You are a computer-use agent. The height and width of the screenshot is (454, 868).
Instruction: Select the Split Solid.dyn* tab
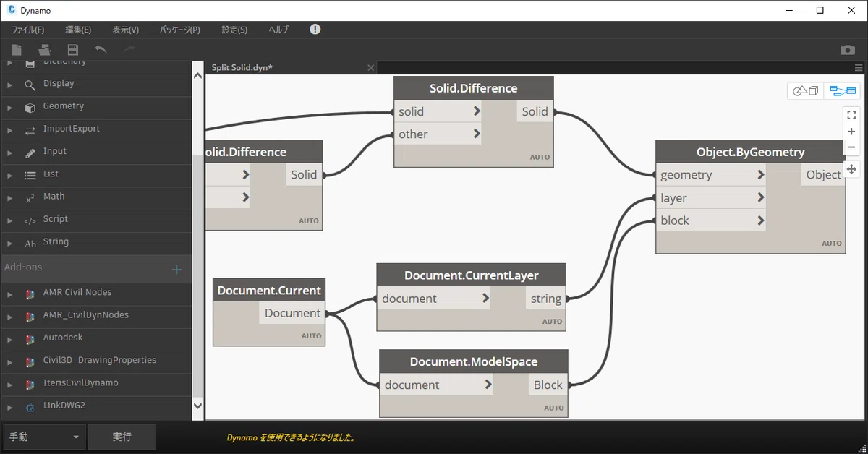click(242, 67)
